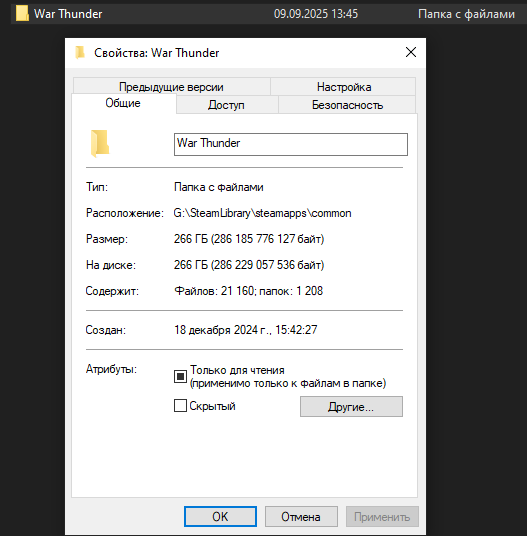Click the on-disk value '286 229 057 536 байт'
Viewport: 527px width, 536px height.
268,265
